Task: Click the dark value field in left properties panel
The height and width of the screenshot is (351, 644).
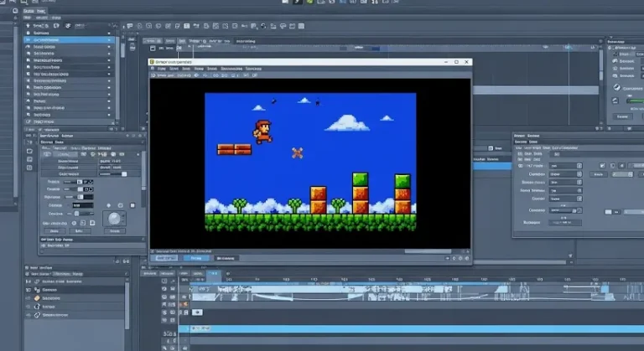Action: pyautogui.click(x=83, y=205)
